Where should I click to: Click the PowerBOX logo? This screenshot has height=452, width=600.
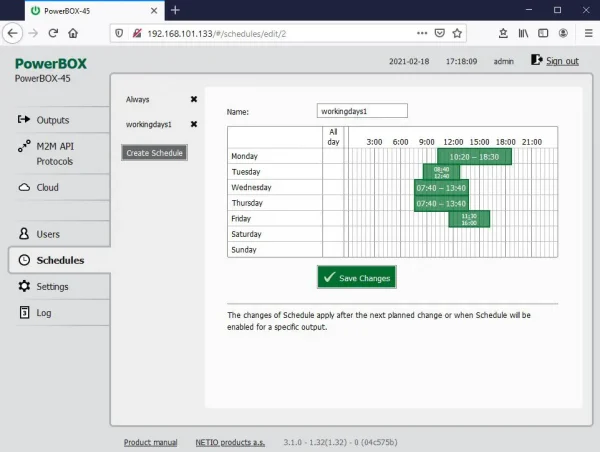51,64
